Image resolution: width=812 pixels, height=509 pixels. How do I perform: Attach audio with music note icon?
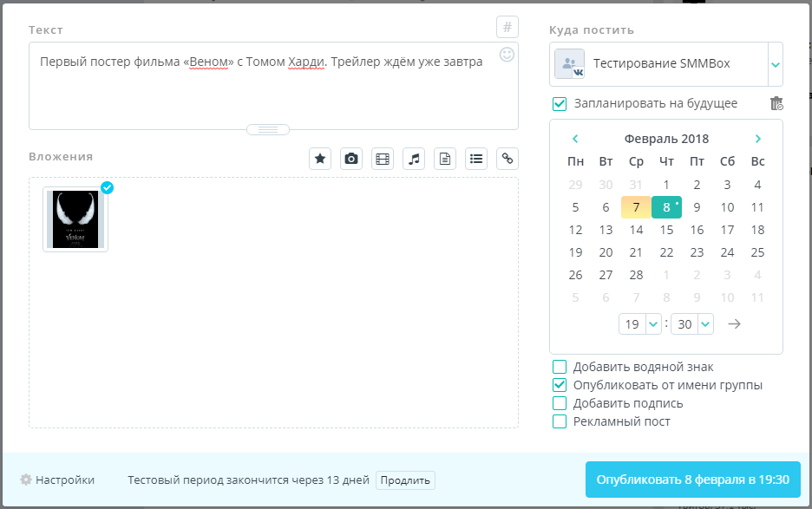[414, 158]
